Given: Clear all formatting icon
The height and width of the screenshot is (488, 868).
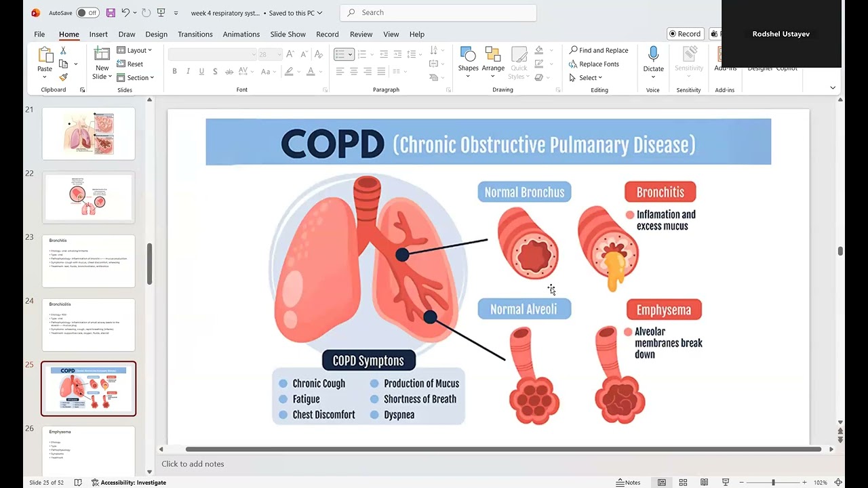Looking at the screenshot, I should click(318, 54).
